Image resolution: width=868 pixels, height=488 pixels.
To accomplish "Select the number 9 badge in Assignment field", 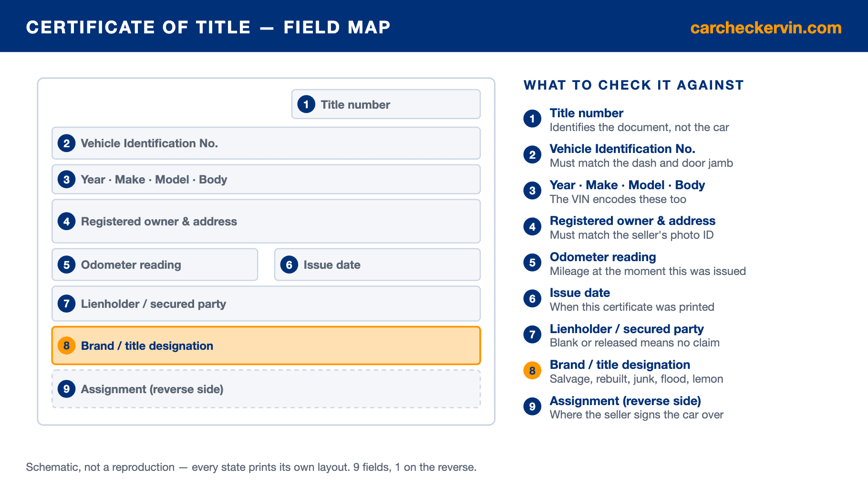I will click(67, 389).
